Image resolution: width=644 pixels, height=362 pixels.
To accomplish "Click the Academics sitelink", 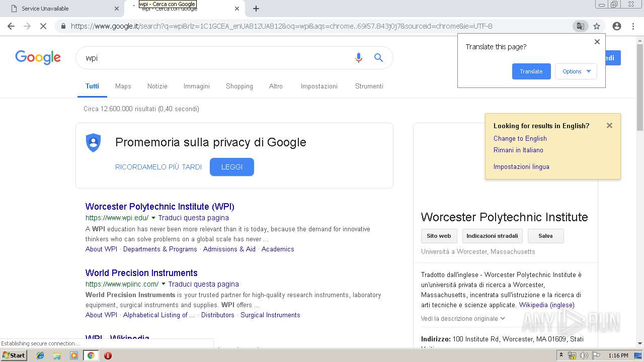I will click(278, 249).
